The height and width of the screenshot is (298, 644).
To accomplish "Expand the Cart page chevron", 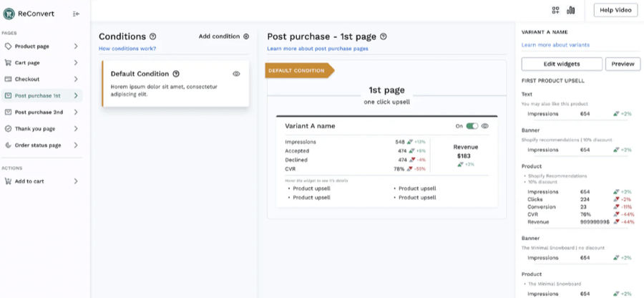I will 76,63.
